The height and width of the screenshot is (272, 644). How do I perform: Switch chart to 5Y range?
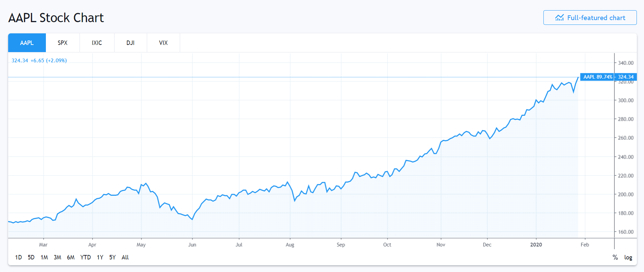[112, 257]
